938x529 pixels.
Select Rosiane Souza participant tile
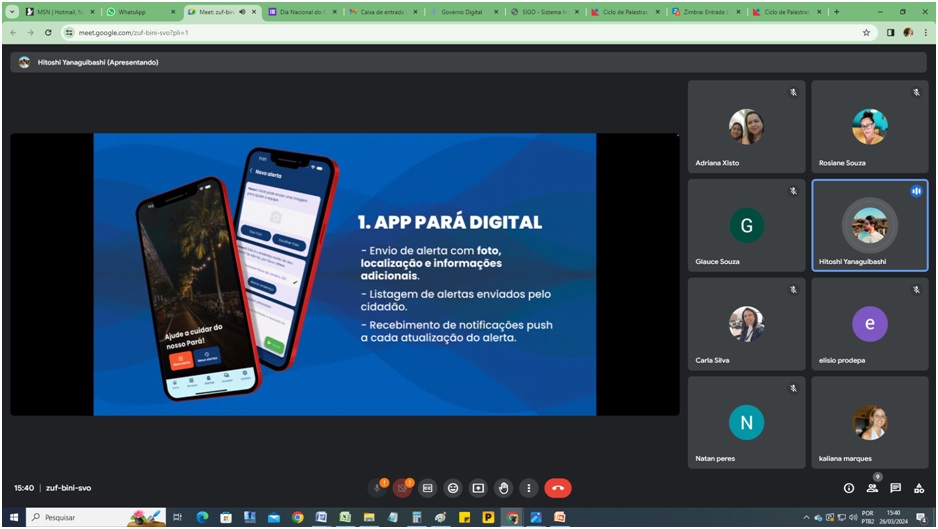(869, 127)
